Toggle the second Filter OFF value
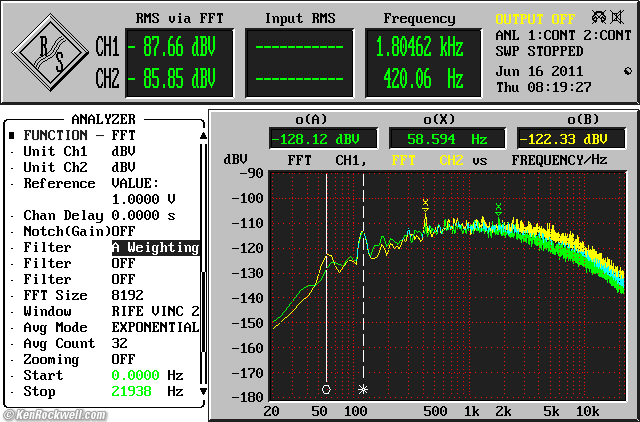640x422 pixels. [x=123, y=279]
